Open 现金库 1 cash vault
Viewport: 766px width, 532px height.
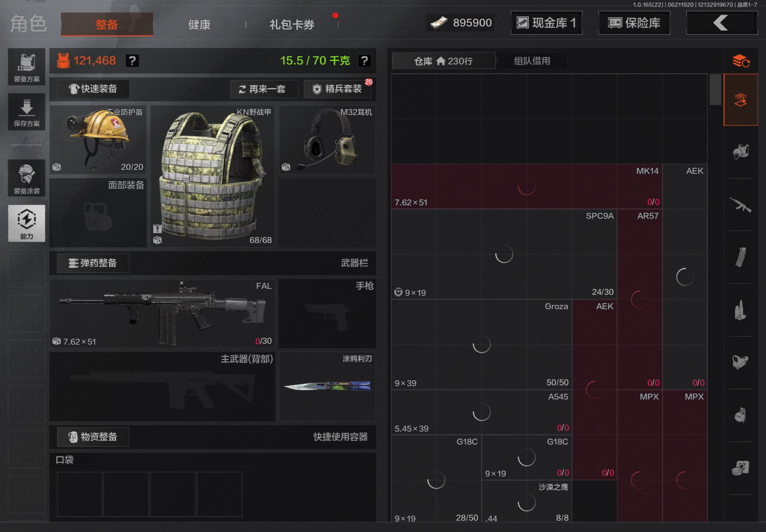546,23
